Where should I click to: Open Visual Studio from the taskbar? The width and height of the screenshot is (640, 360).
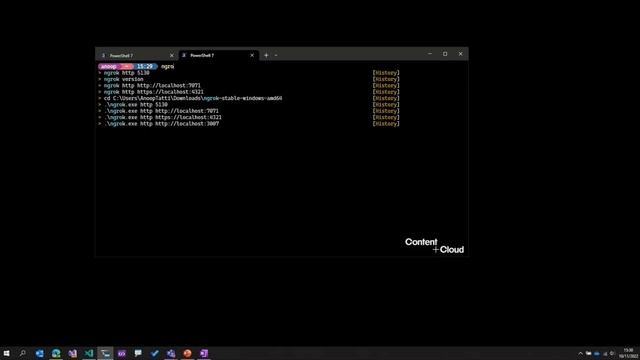72,353
